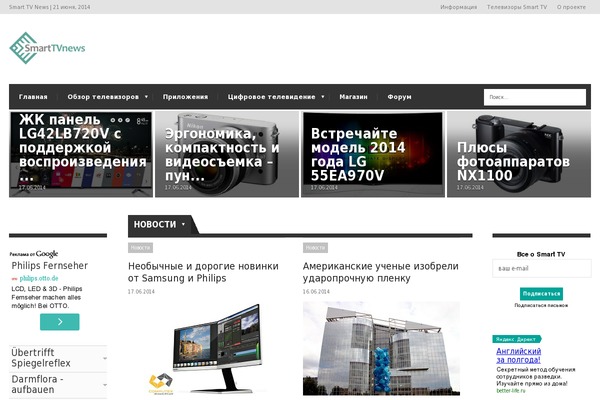600x400 pixels.
Task: Expand the НОВОСТИ tab dropdown arrow
Action: click(183, 224)
